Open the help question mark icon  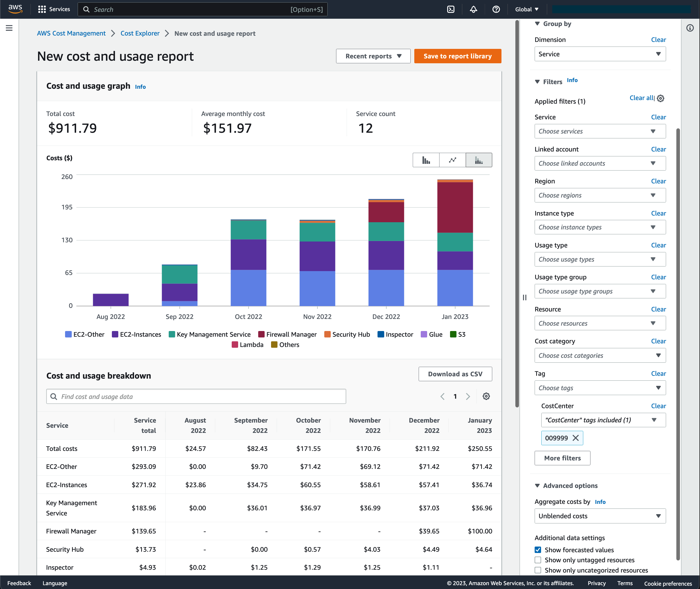click(x=496, y=9)
